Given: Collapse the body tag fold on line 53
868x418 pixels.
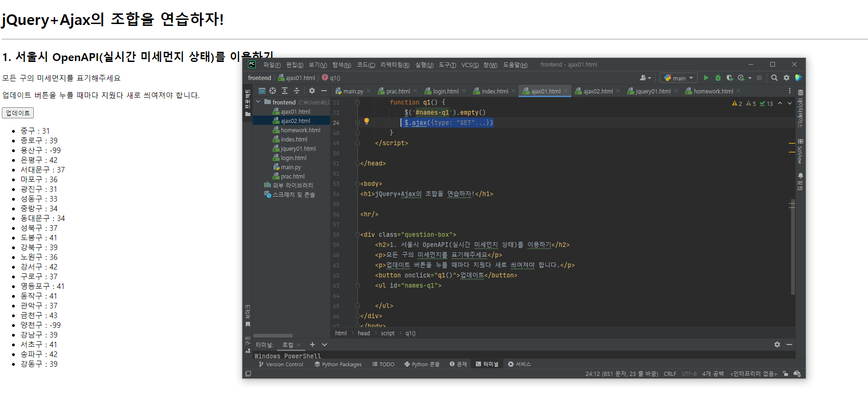Looking at the screenshot, I should coord(357,184).
